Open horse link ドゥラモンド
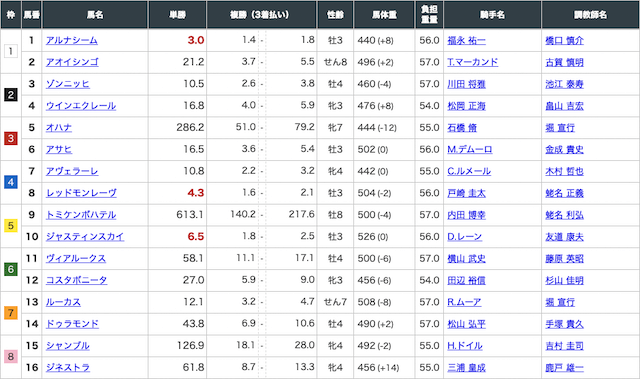The height and width of the screenshot is (379, 640). 72,324
